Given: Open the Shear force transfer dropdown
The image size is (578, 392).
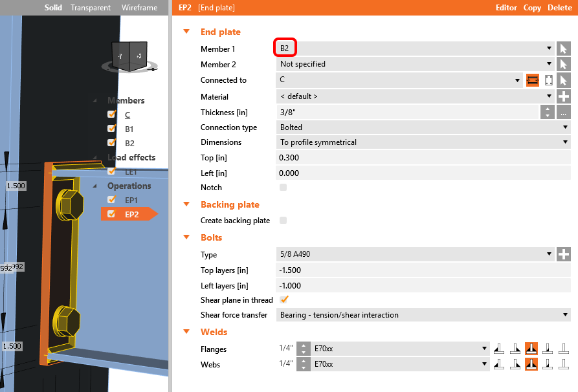Looking at the screenshot, I should (x=423, y=315).
